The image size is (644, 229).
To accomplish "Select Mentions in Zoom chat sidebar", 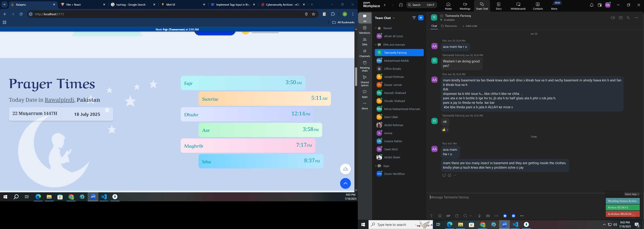I will pyautogui.click(x=365, y=30).
